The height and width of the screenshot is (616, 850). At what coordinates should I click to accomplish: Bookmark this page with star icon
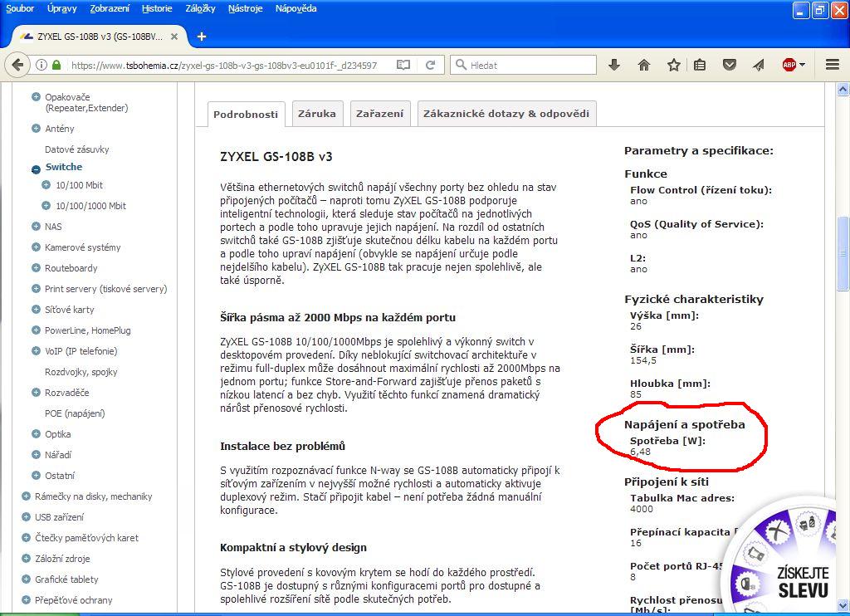(673, 65)
